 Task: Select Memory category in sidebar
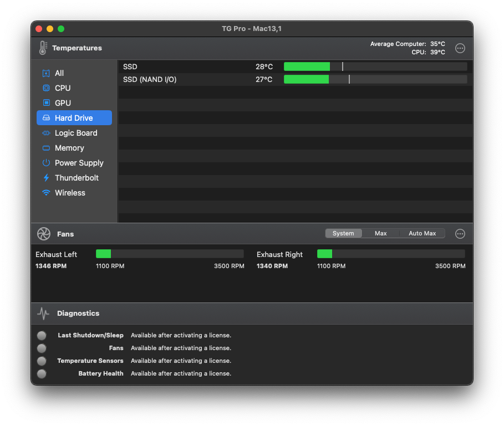click(x=74, y=148)
